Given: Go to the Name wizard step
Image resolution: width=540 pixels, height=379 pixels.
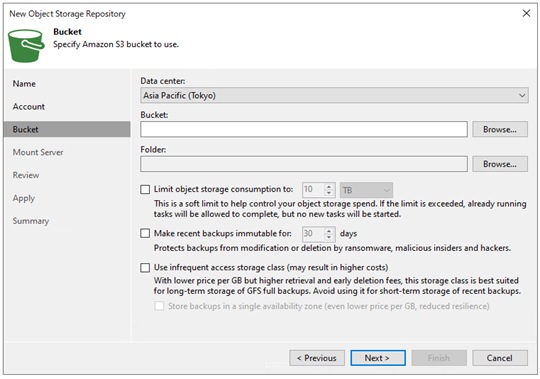Looking at the screenshot, I should coord(24,84).
